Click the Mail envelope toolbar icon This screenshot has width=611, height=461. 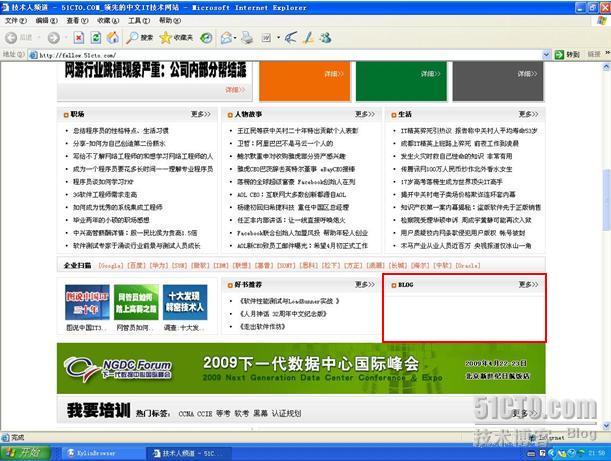click(226, 38)
